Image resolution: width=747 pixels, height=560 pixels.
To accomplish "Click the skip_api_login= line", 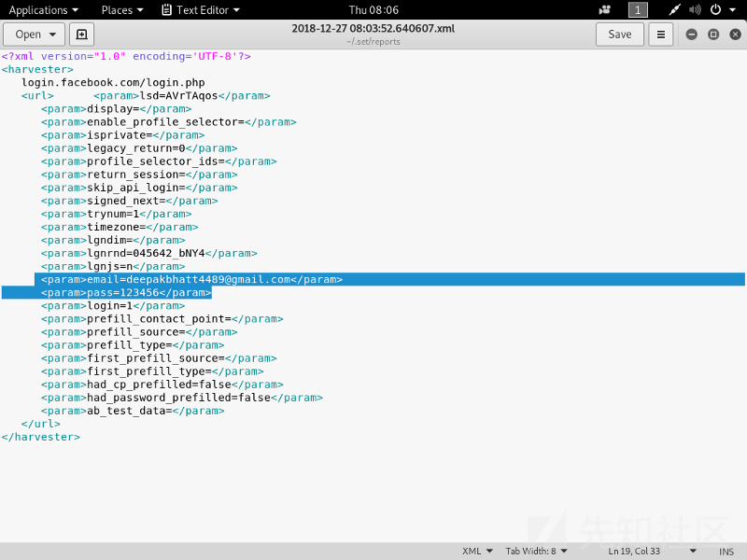I will 139,188.
